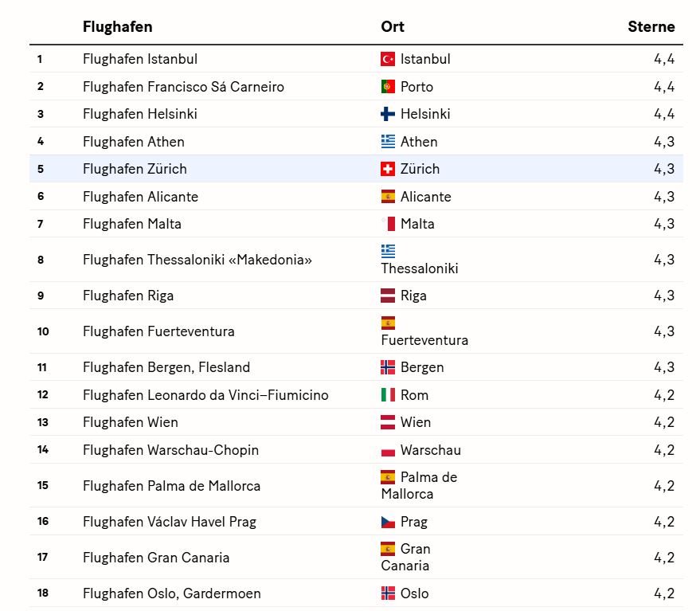Select the Flughafen Istanbul row name
Screen dimensions: 700x611
pyautogui.click(x=140, y=59)
